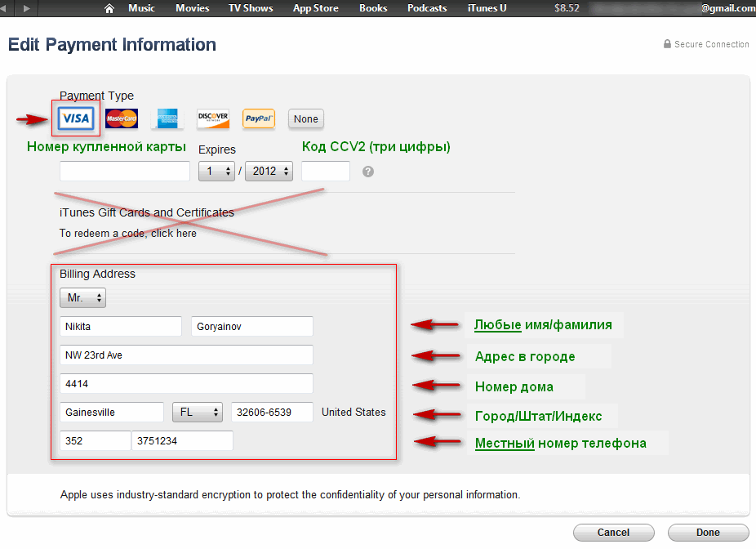This screenshot has height=549, width=756.
Task: Navigate forward with right arrow
Action: (27, 8)
